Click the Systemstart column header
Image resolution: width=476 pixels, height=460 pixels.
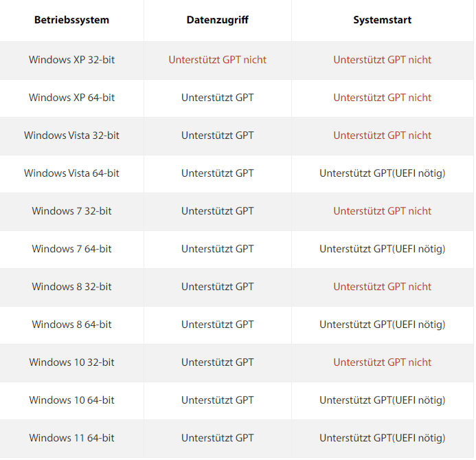(382, 20)
